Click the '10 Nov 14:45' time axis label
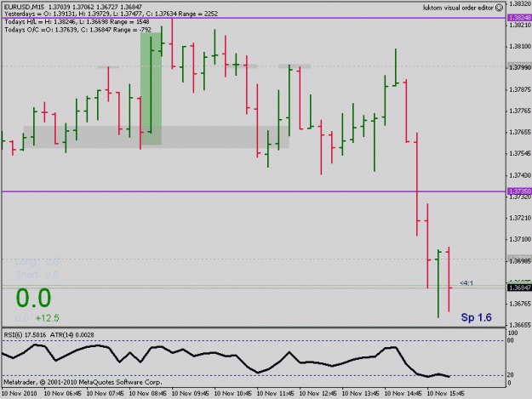The image size is (532, 399). 403,394
